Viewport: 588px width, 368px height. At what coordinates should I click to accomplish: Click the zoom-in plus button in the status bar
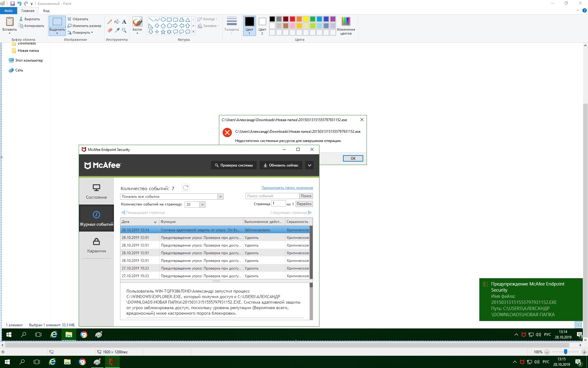pos(584,352)
